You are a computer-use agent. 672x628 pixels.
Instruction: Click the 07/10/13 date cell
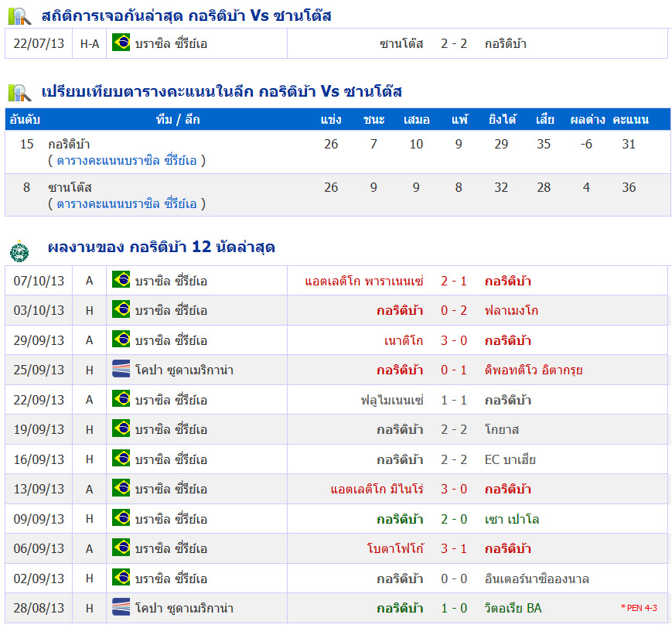point(39,282)
